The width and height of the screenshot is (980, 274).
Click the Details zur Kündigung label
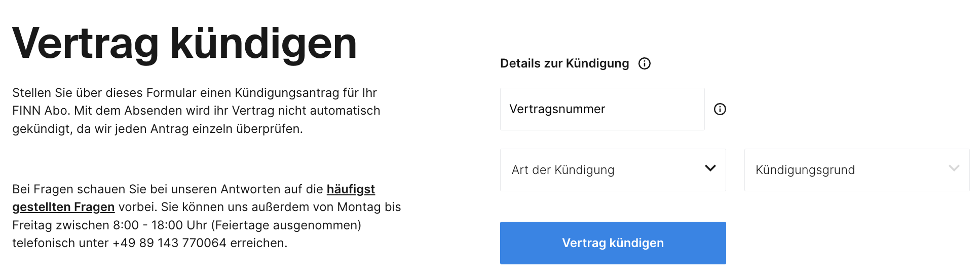click(564, 63)
